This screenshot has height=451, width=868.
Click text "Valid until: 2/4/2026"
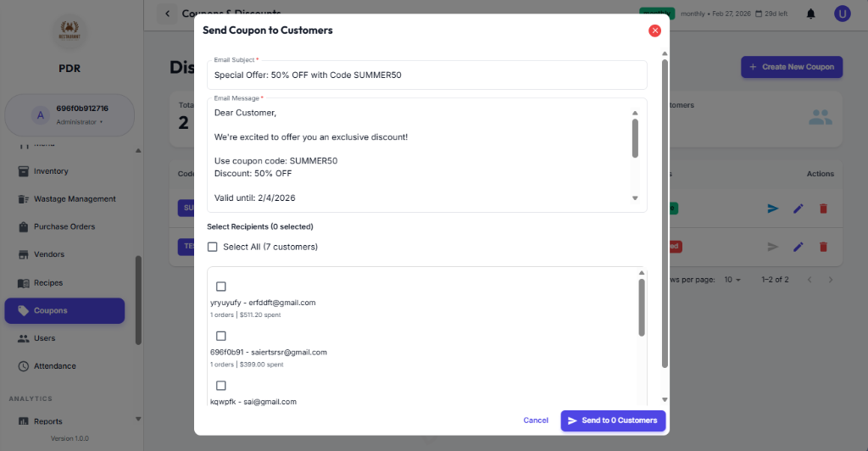[x=254, y=198]
